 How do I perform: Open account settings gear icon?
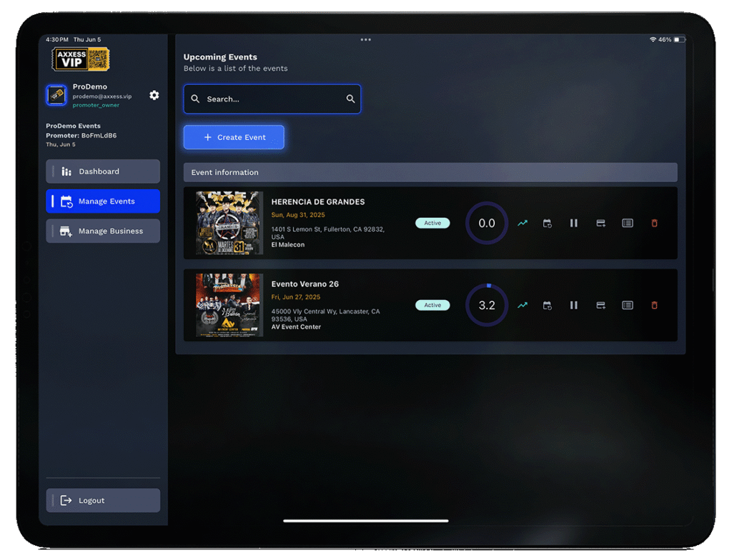(154, 95)
